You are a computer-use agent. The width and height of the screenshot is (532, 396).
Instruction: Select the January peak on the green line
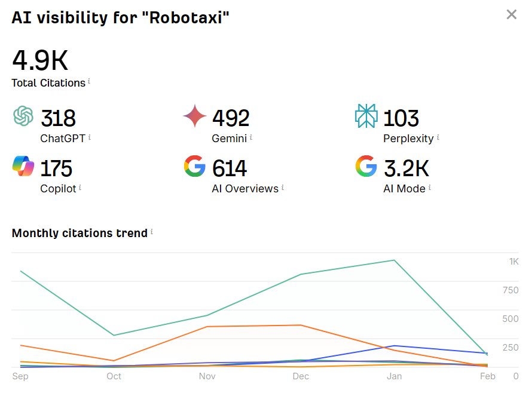pos(394,260)
